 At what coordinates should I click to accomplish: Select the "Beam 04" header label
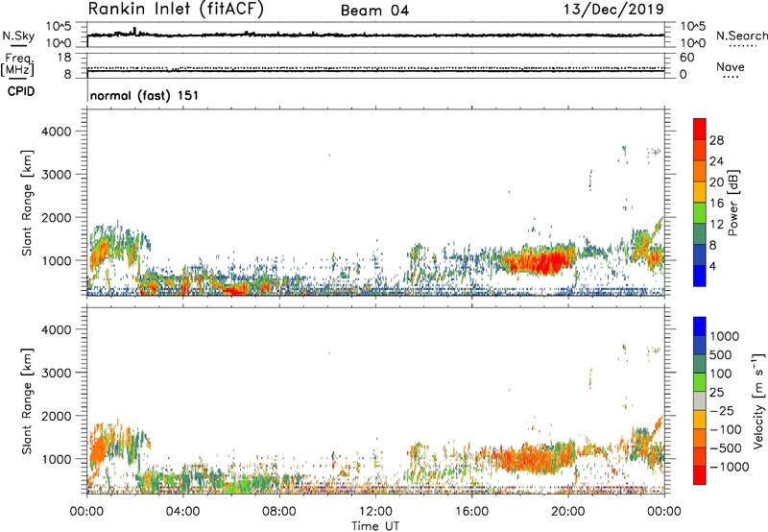[x=374, y=11]
